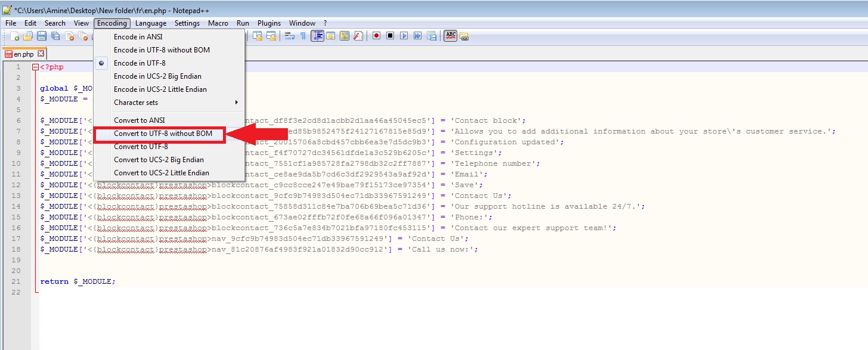The height and width of the screenshot is (350, 868).
Task: Click Run Macro Multiple Times icon
Action: (417, 36)
